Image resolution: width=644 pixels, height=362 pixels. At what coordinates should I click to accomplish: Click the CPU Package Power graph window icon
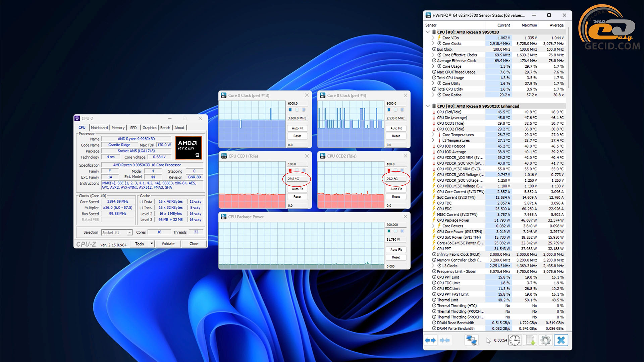click(x=224, y=217)
